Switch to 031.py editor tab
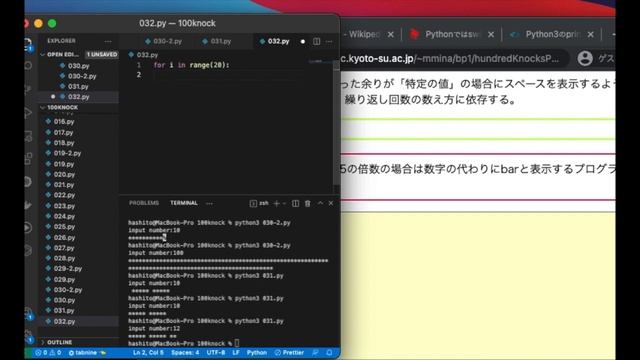 click(x=217, y=41)
